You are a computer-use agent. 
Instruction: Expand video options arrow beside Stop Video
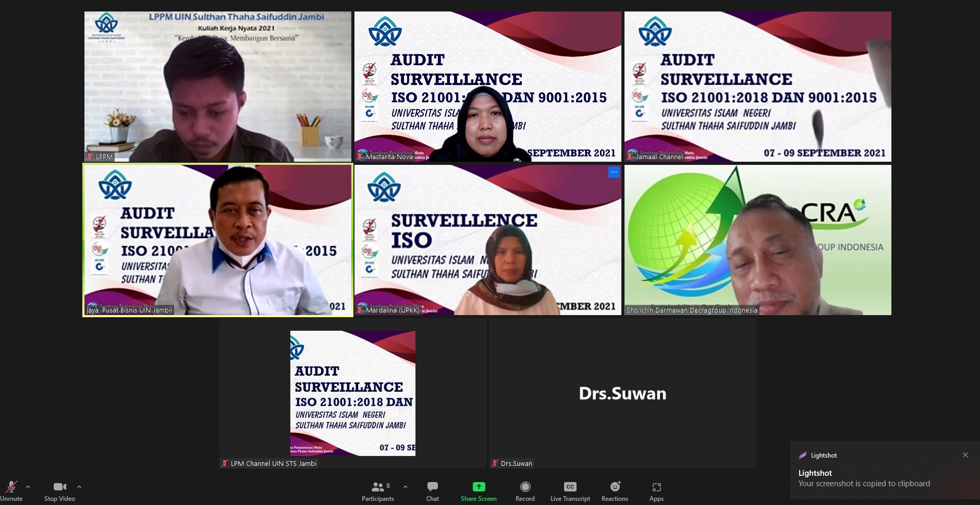click(79, 487)
